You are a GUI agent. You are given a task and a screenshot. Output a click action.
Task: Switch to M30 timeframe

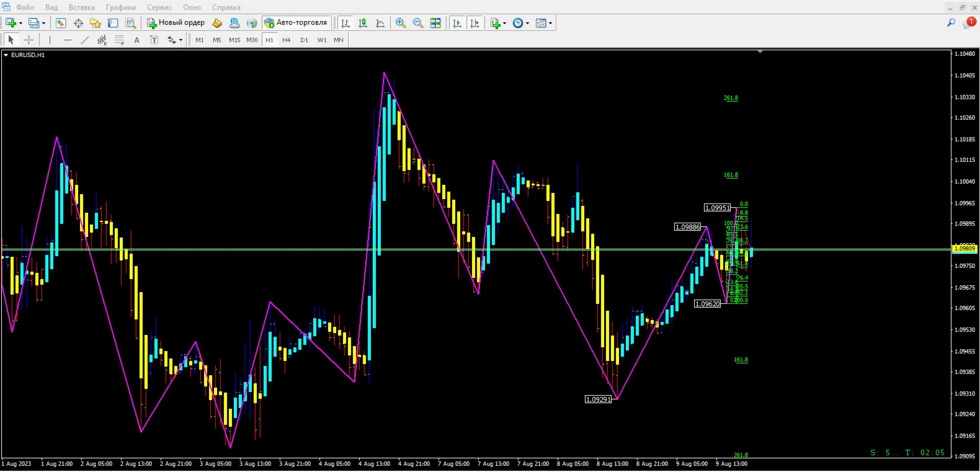(252, 40)
